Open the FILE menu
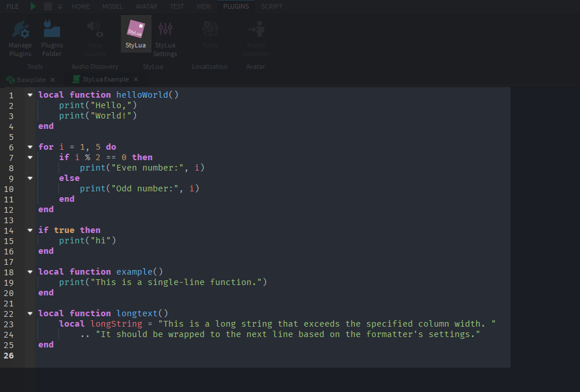 tap(12, 6)
